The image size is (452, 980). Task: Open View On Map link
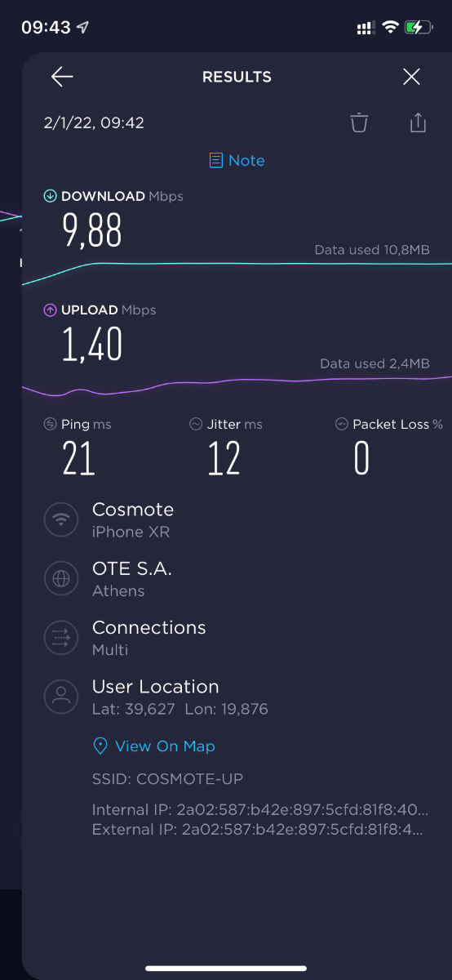[x=165, y=746]
